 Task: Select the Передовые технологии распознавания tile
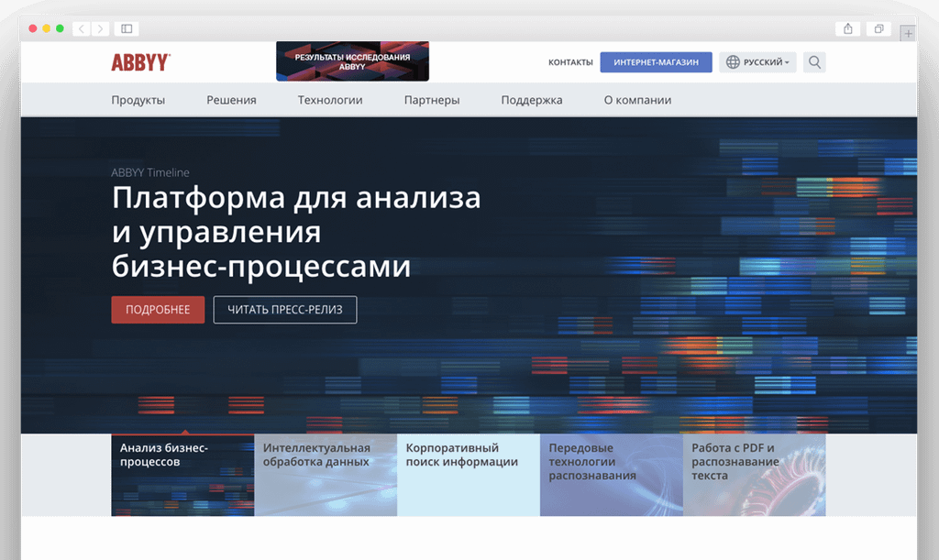(x=612, y=475)
